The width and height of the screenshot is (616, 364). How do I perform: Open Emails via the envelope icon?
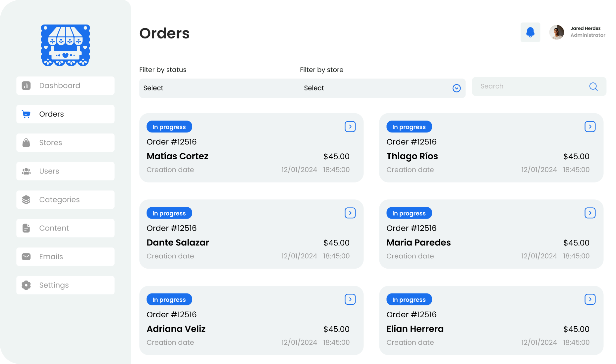[x=26, y=256]
